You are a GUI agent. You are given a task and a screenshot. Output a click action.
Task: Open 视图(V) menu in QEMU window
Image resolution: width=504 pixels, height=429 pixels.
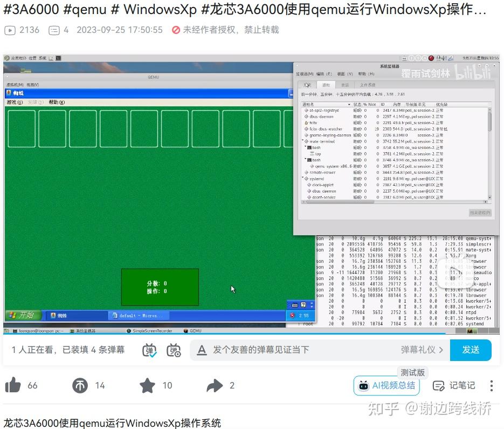pyautogui.click(x=32, y=85)
